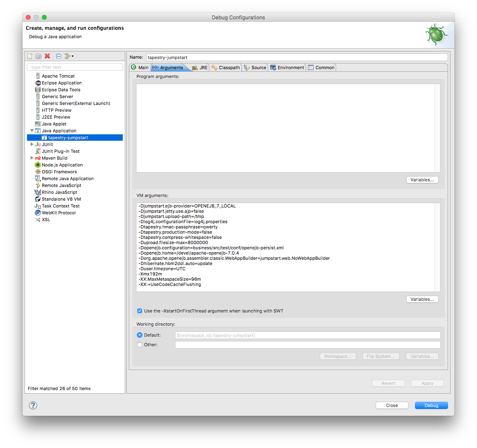This screenshot has width=477, height=448.
Task: Switch to the Arguments tab
Action: (x=168, y=68)
